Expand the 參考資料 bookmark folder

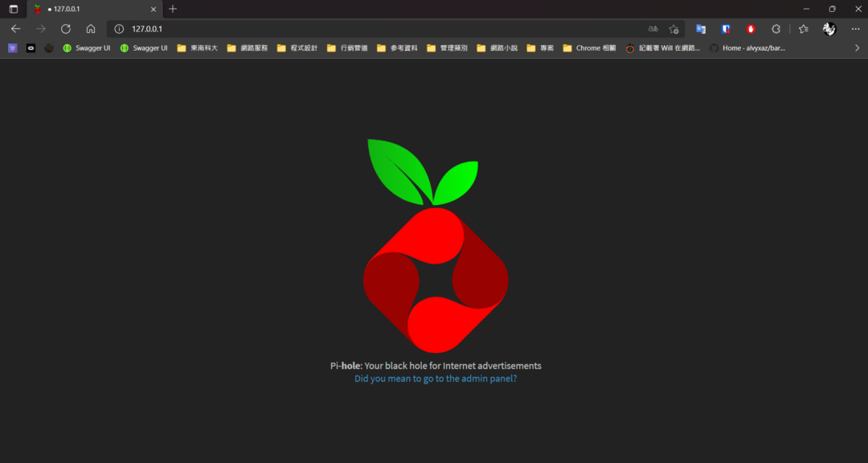click(x=397, y=48)
